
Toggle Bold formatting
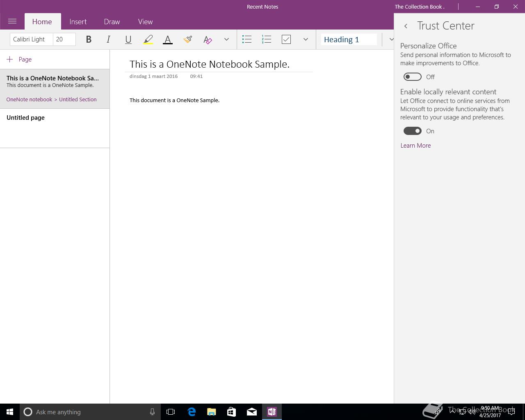tap(89, 39)
